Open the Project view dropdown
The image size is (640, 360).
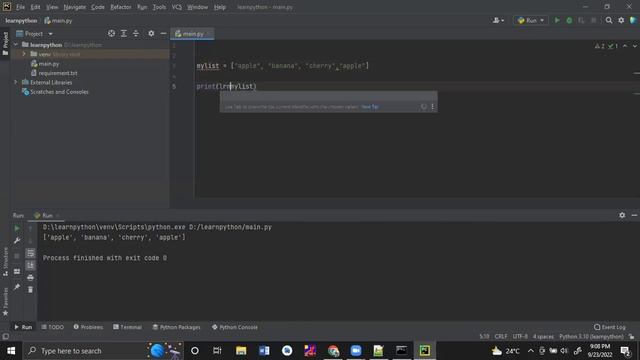point(34,33)
